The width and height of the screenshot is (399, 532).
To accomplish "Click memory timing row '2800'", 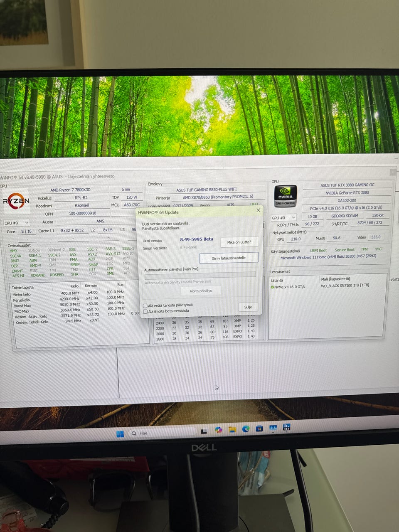I will [205, 338].
